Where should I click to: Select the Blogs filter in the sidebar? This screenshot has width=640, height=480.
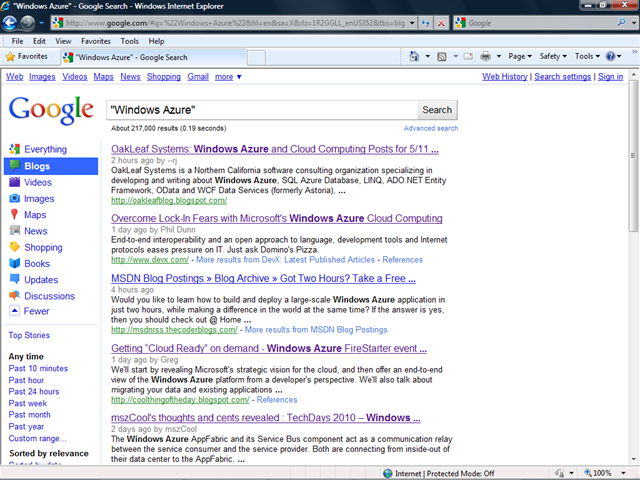pyautogui.click(x=51, y=166)
